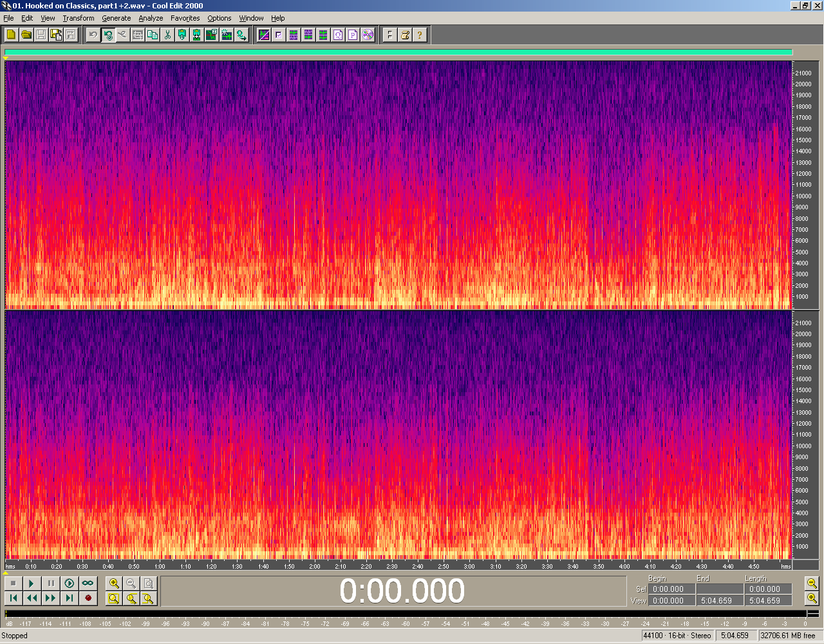Image resolution: width=824 pixels, height=644 pixels.
Task: Click the Help question mark toolbar icon
Action: tap(420, 35)
